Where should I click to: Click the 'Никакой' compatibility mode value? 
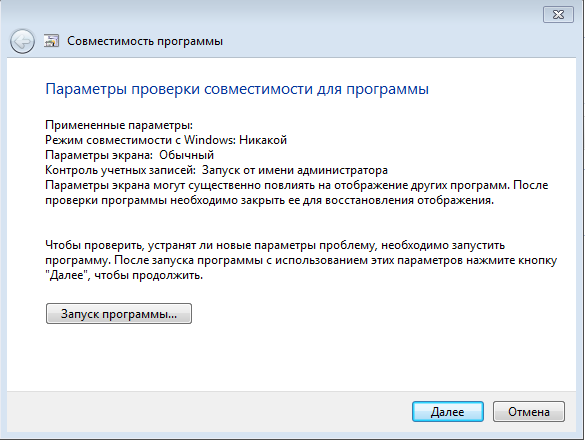click(263, 140)
